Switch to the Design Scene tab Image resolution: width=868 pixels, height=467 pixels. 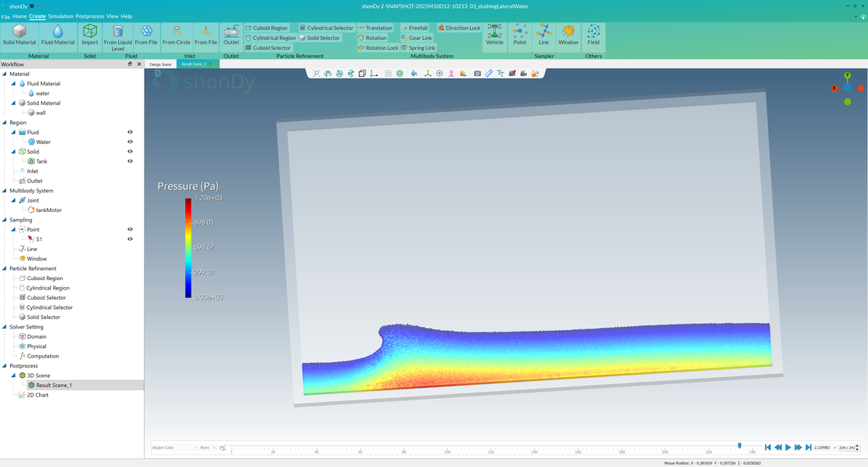coord(160,64)
